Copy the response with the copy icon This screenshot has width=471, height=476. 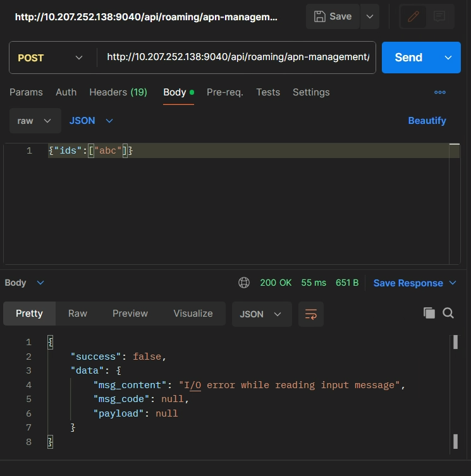tap(429, 313)
